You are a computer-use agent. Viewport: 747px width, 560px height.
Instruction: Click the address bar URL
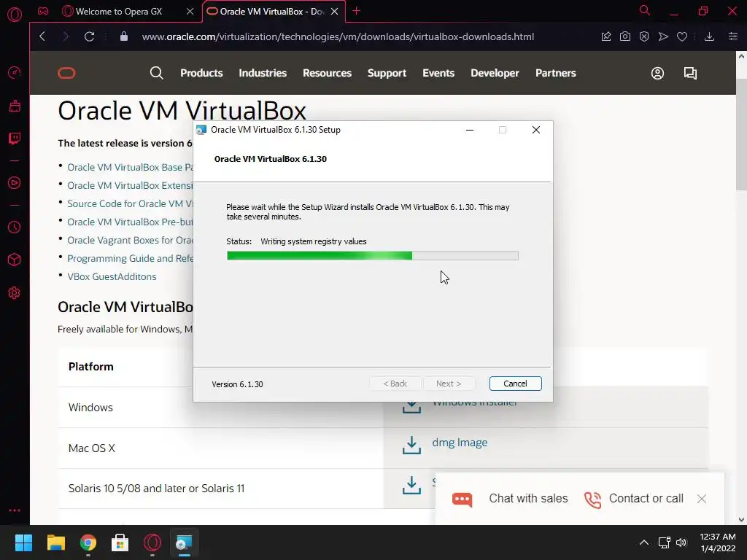coord(338,36)
